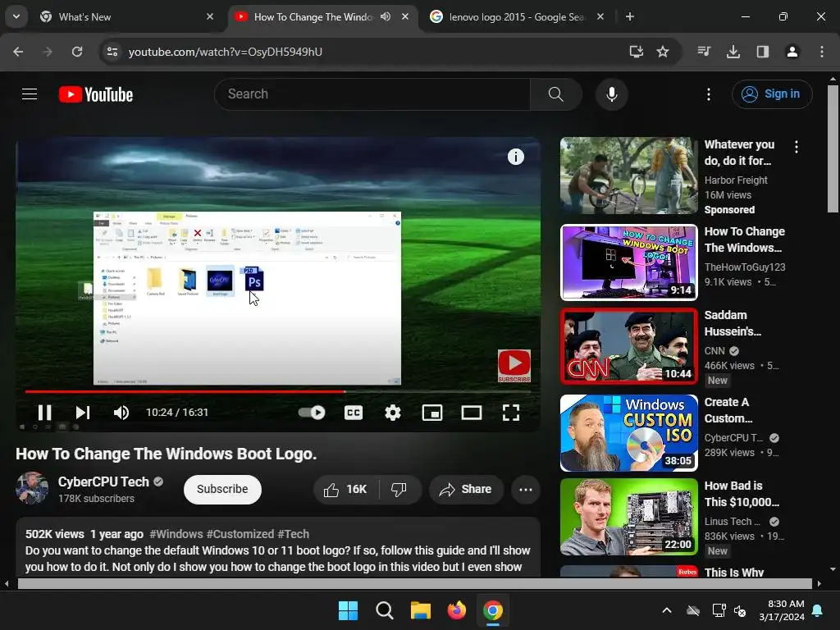The height and width of the screenshot is (630, 840).
Task: Open Windows Custom ISO video thumbnail
Action: coord(629,433)
